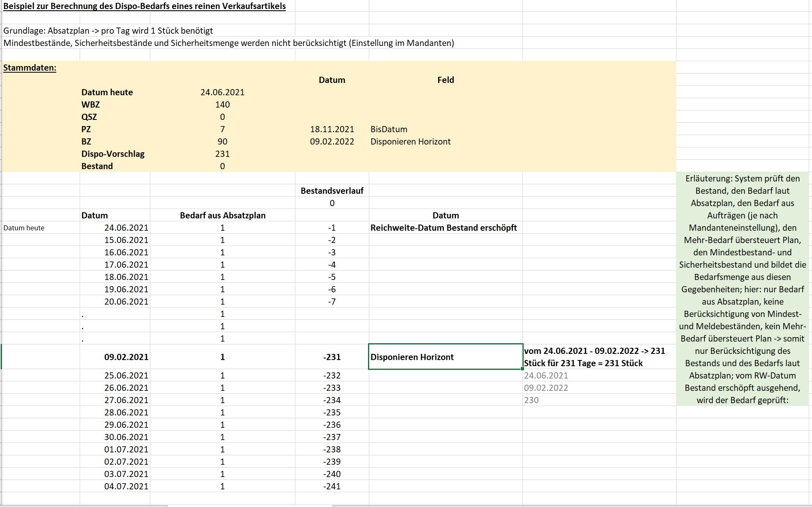The height and width of the screenshot is (507, 812).
Task: Select the WBZ value 140 cell
Action: pyautogui.click(x=222, y=105)
